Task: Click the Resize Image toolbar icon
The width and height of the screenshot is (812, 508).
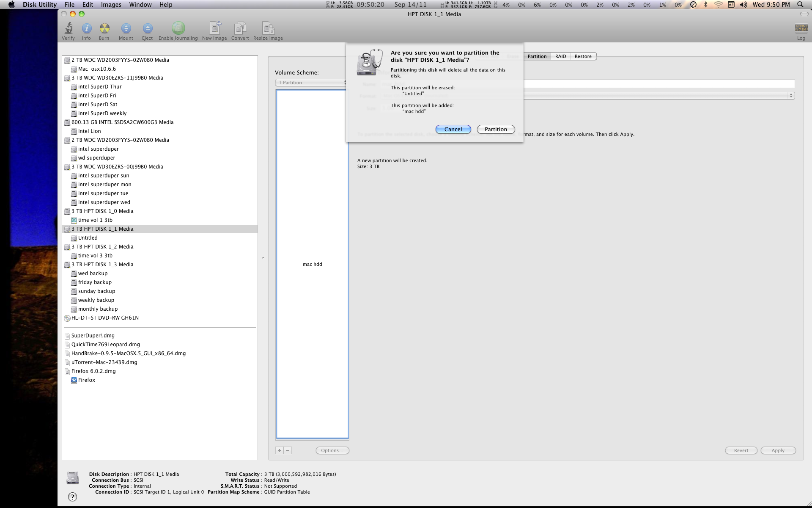Action: pos(268,31)
